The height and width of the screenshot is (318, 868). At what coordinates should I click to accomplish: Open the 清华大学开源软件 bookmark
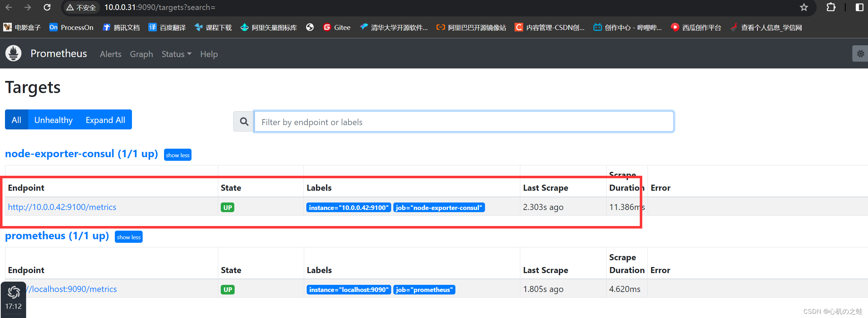(394, 27)
